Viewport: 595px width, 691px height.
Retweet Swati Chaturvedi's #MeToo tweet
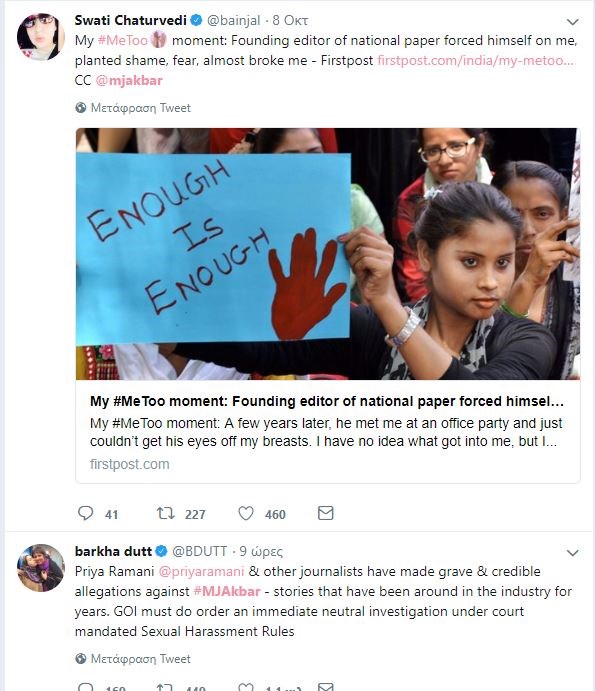166,513
